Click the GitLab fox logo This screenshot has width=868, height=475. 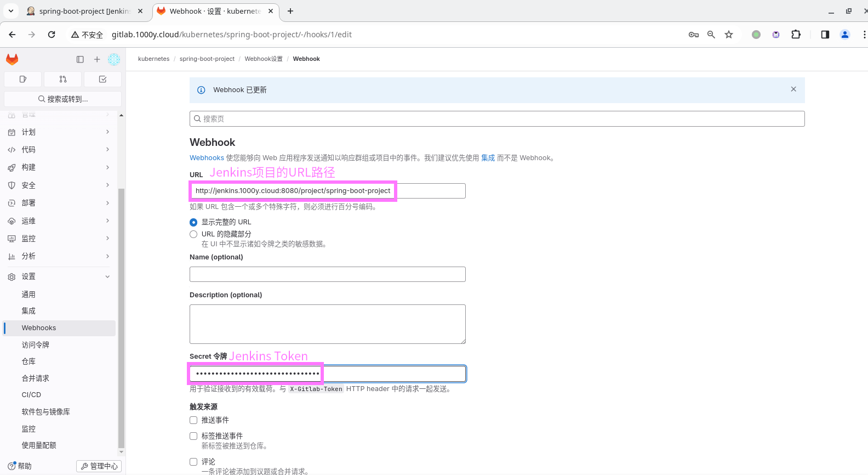coord(12,59)
